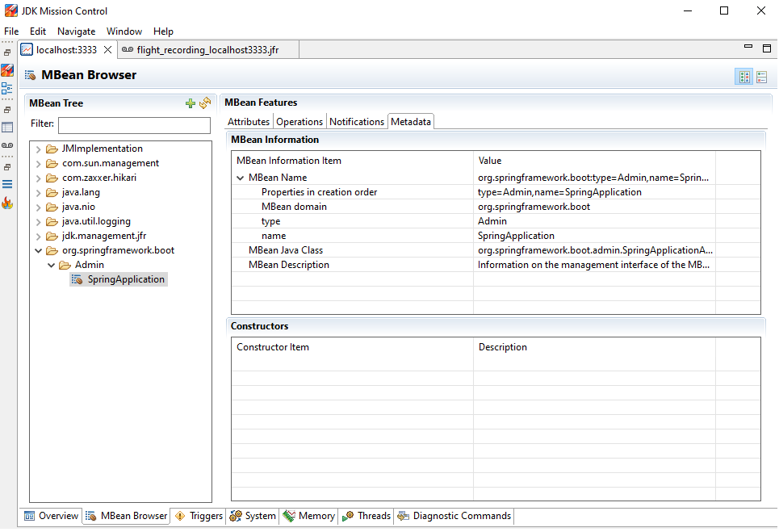Image resolution: width=779 pixels, height=532 pixels.
Task: Switch to the Attributes tab
Action: [x=249, y=122]
